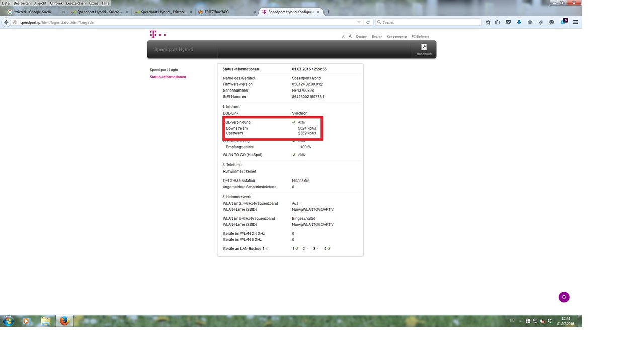Screen dimensions: 644x362
Task: Select small font size A
Action: (x=343, y=37)
